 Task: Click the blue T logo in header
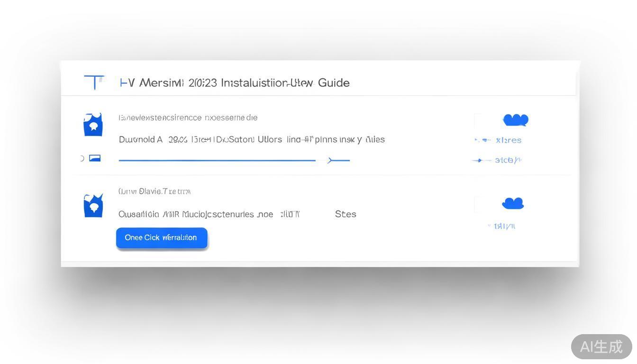(x=94, y=82)
